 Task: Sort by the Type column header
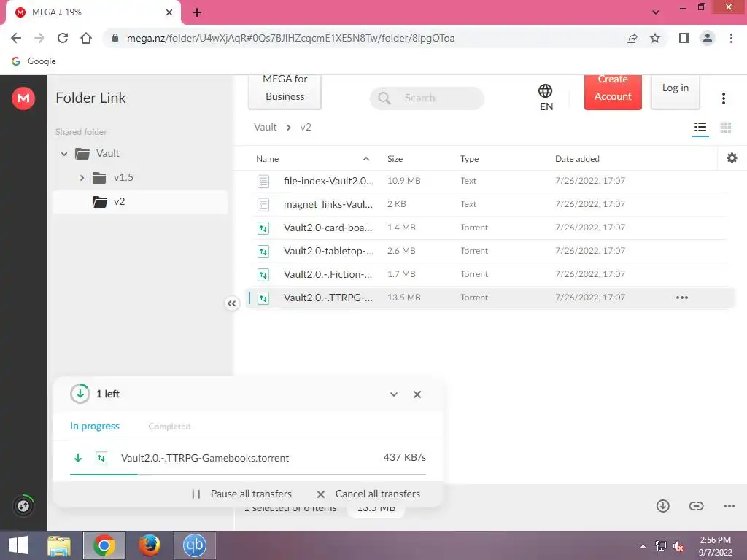469,159
